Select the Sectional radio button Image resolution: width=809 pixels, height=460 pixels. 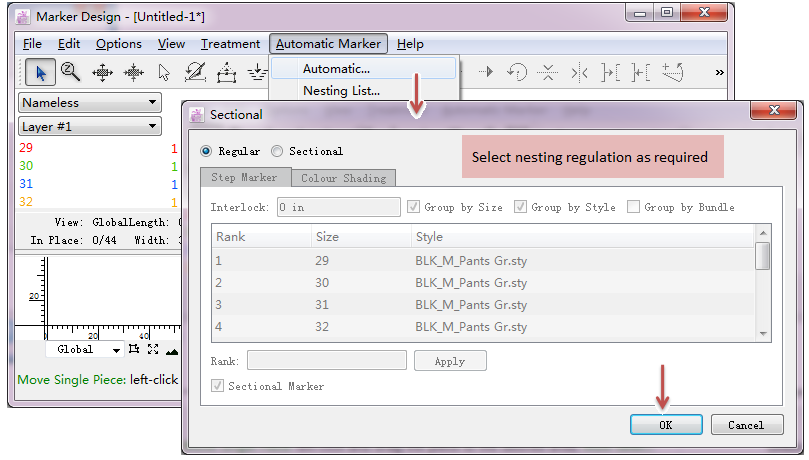click(x=277, y=151)
